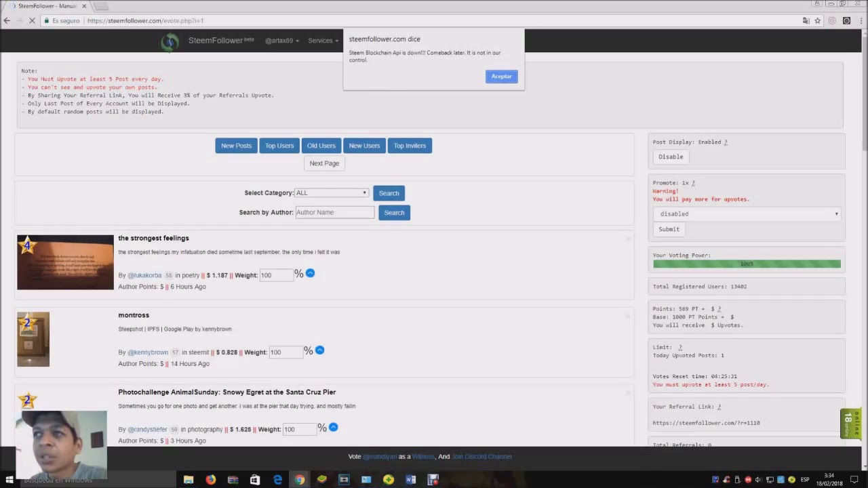Open 'the strongest feelings' post title
The height and width of the screenshot is (488, 868).
coord(153,239)
